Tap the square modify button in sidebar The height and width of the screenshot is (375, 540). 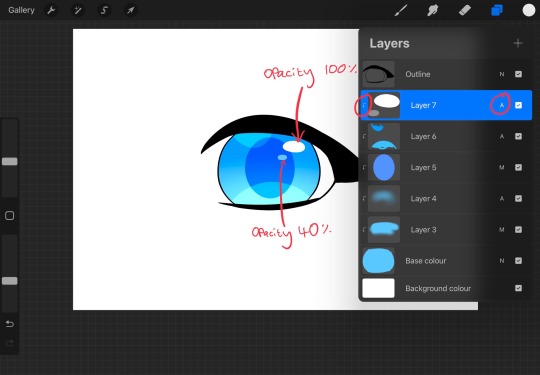coord(10,216)
